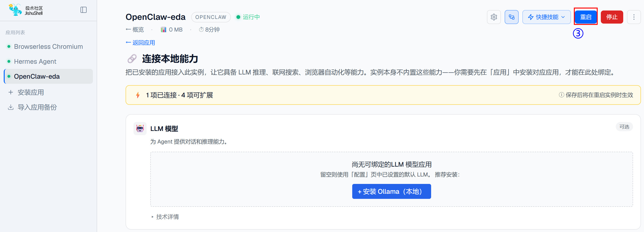Image resolution: width=644 pixels, height=232 pixels.
Task: Click the plus icon beside 安装应用
Action: (x=11, y=92)
